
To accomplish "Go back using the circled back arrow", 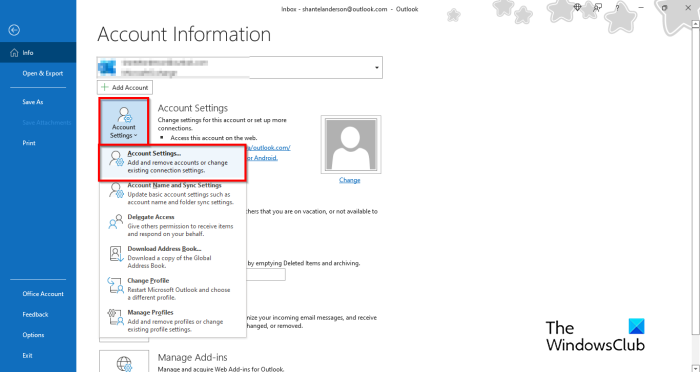I will coord(14,30).
